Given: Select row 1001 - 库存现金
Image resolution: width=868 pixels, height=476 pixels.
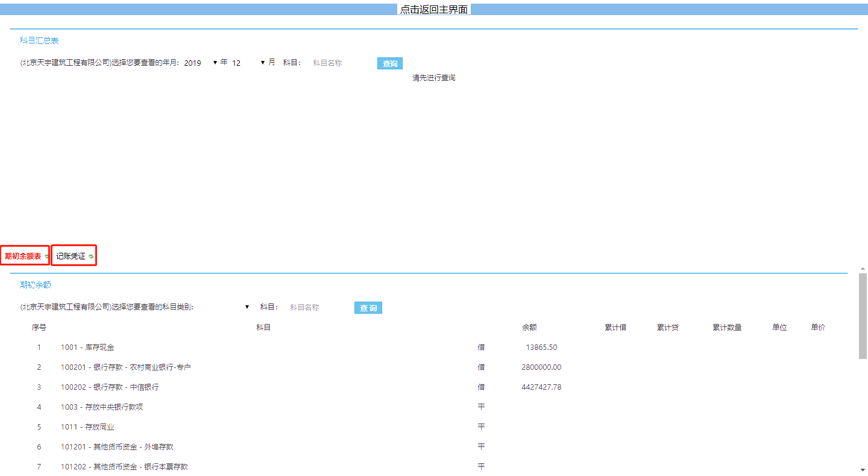Looking at the screenshot, I should pyautogui.click(x=87, y=347).
